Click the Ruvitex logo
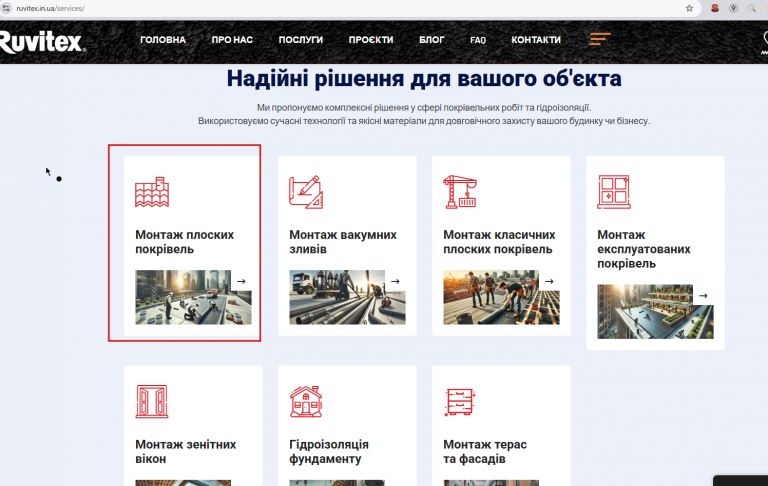Image resolution: width=768 pixels, height=486 pixels. 42,42
